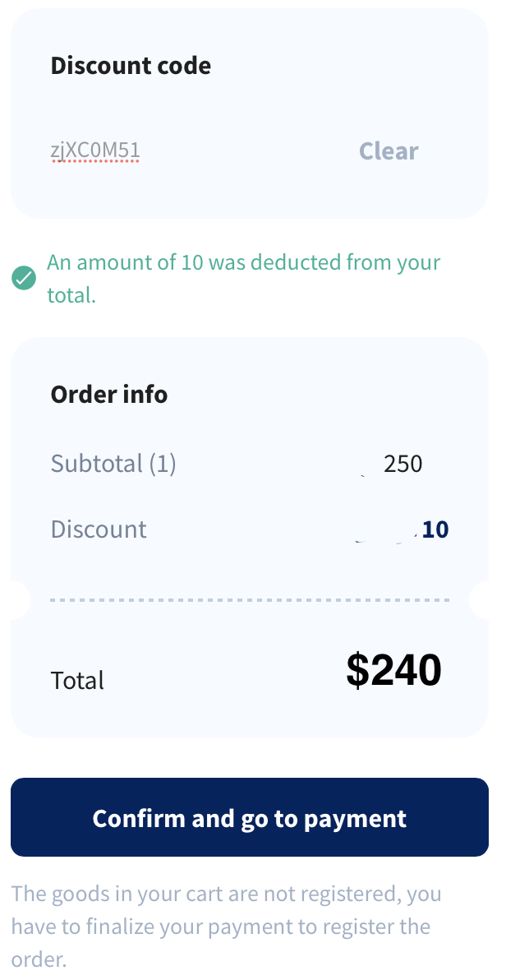Click blank area between code and Clear
This screenshot has width=506, height=980.
coord(246,151)
